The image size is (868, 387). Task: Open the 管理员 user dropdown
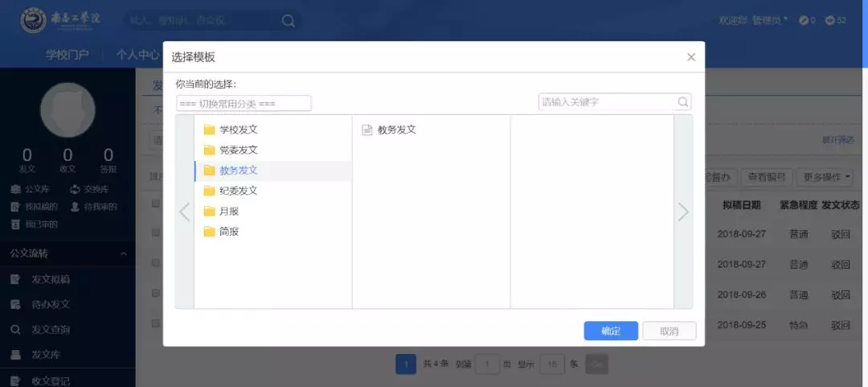[x=770, y=20]
